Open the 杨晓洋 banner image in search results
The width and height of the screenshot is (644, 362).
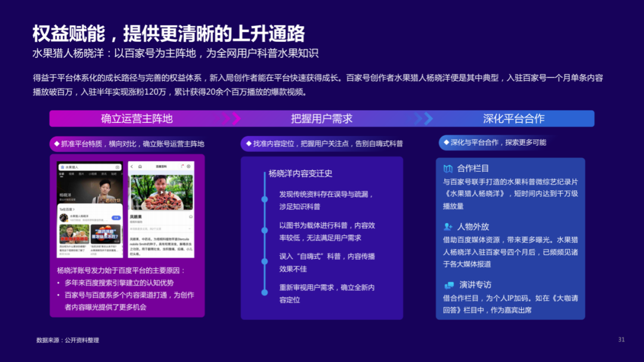point(90,190)
